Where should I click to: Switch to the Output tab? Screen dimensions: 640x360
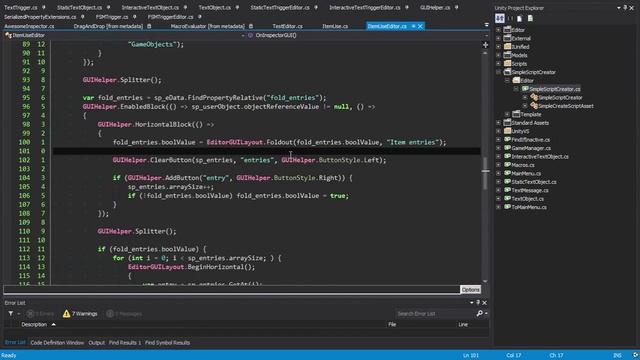(x=97, y=343)
